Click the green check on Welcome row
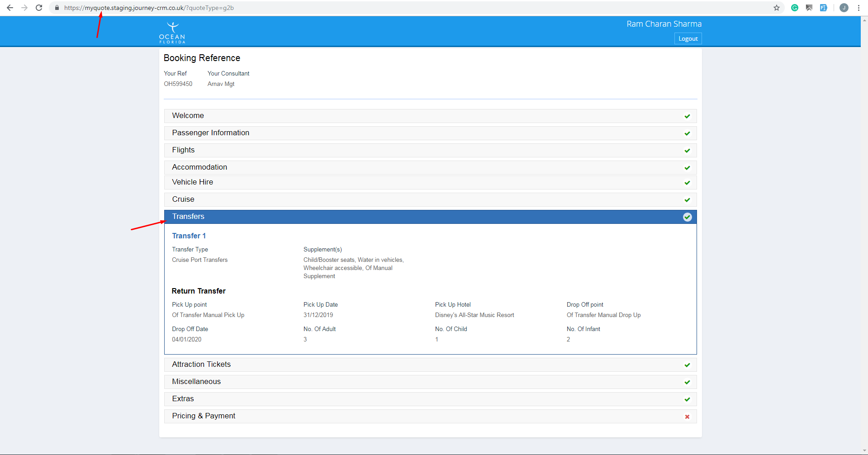Viewport: 868px width, 455px height. tap(687, 116)
